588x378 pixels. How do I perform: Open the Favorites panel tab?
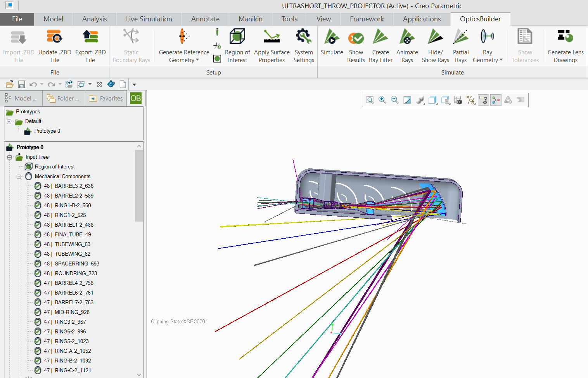105,99
